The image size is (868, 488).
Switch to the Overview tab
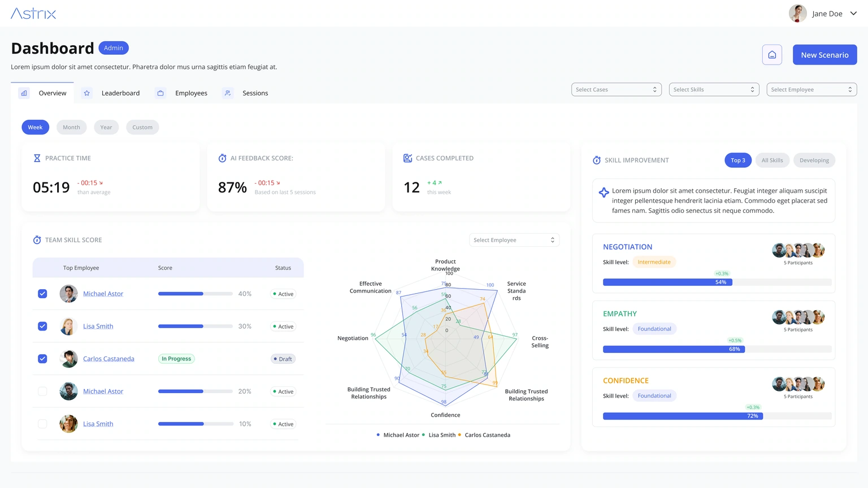tap(42, 93)
